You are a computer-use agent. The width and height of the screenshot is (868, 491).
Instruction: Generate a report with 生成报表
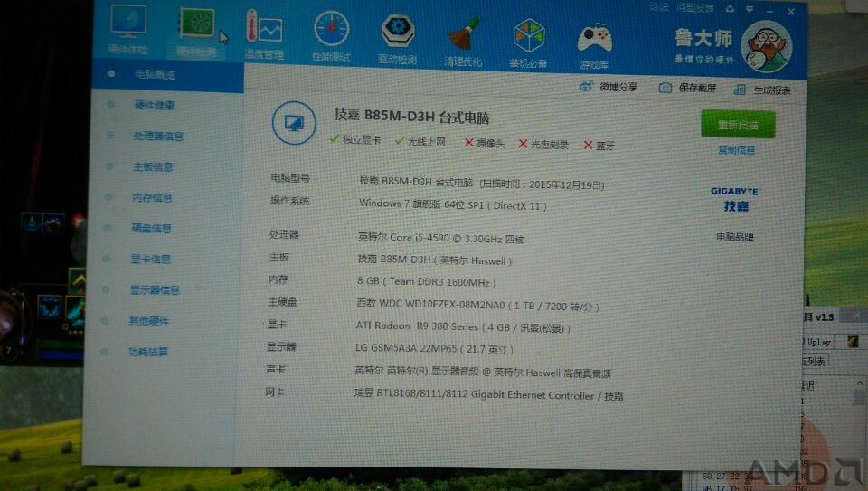click(x=761, y=90)
